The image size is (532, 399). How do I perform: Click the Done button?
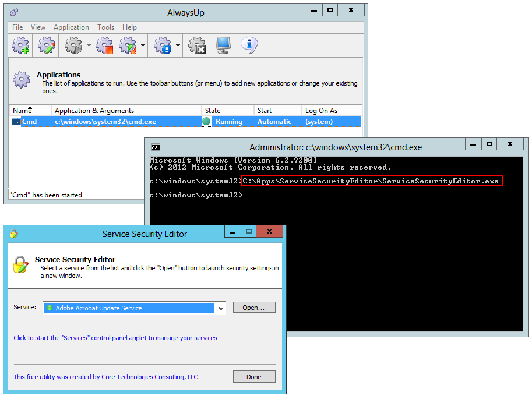pos(254,377)
